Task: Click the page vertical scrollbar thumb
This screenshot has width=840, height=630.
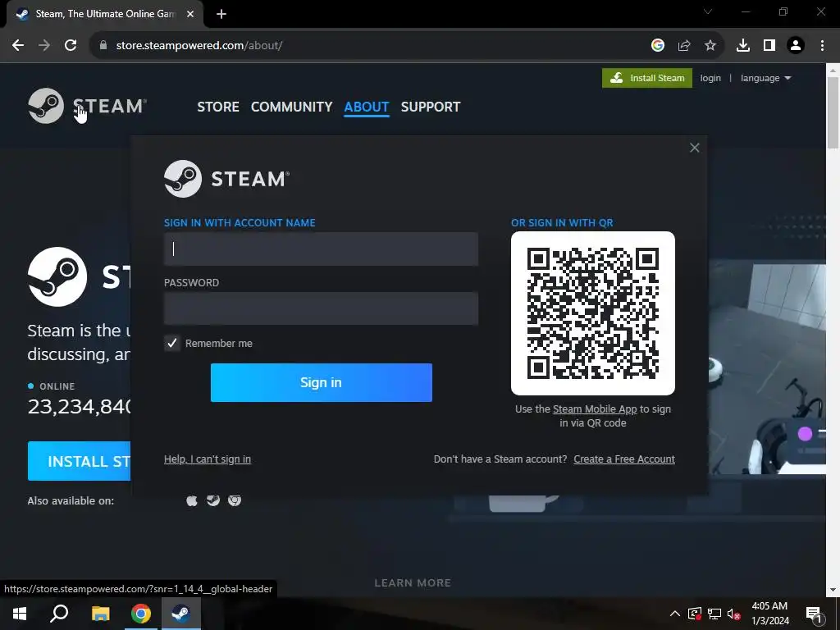Action: (833, 112)
